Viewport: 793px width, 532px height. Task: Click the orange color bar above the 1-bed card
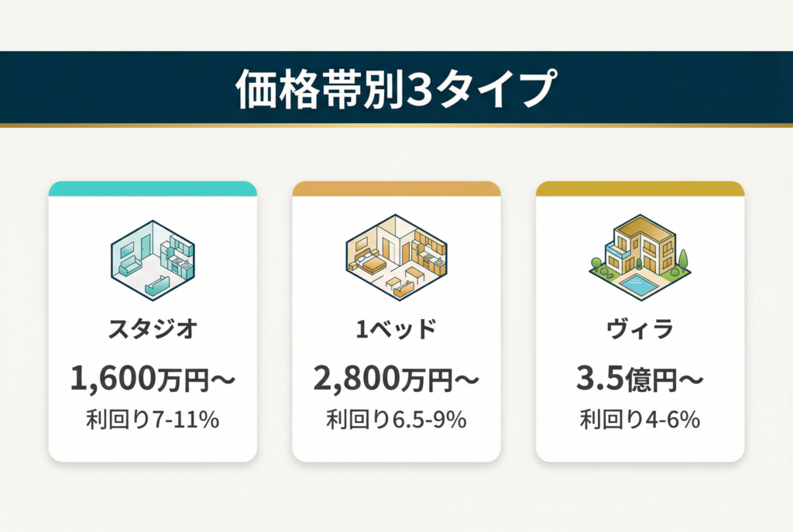396,189
